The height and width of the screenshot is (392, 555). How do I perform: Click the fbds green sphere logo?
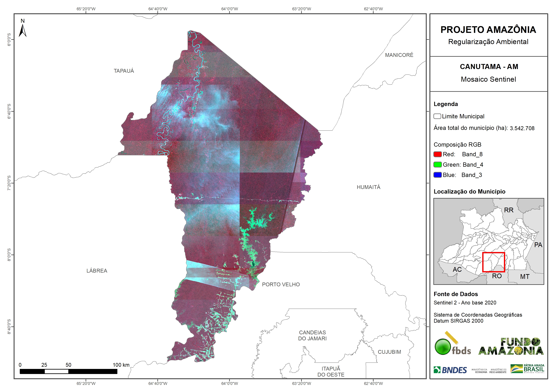(443, 347)
